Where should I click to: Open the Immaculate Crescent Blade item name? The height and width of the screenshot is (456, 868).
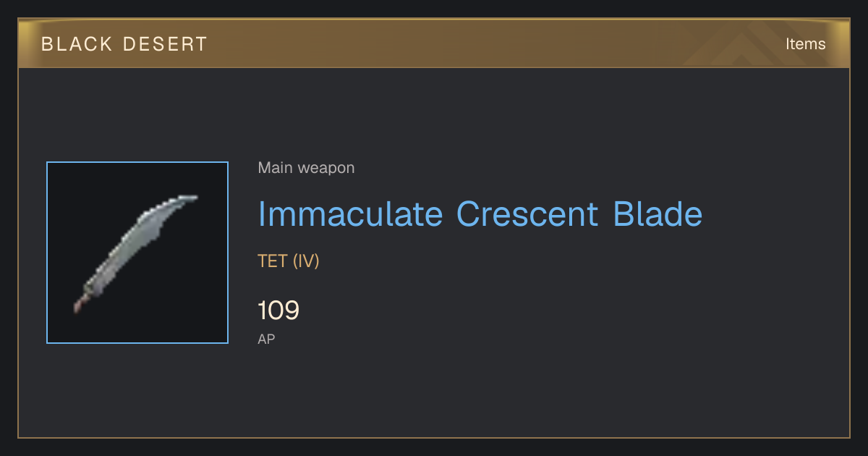point(480,214)
